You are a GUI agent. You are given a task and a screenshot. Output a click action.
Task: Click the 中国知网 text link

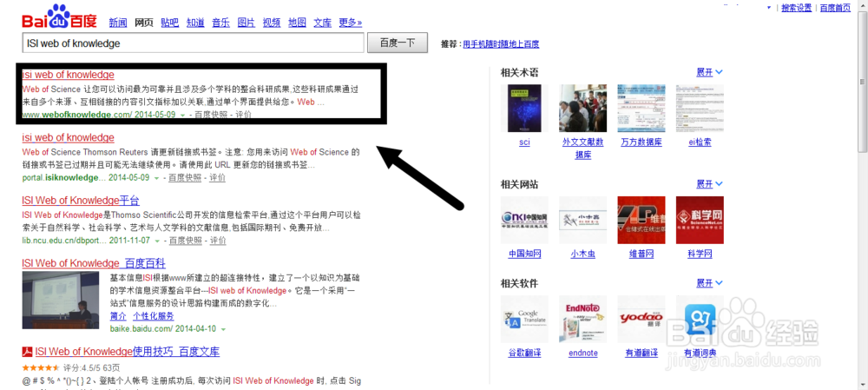[x=525, y=254]
